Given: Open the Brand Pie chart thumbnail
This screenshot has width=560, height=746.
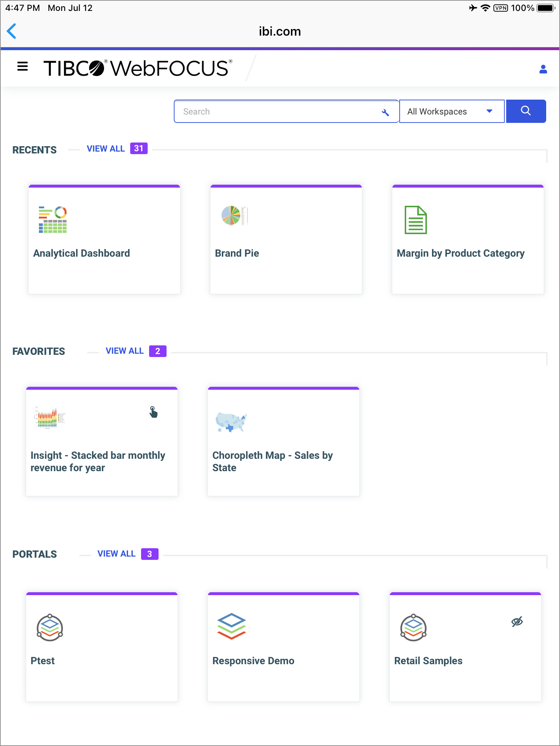Looking at the screenshot, I should pos(235,216).
